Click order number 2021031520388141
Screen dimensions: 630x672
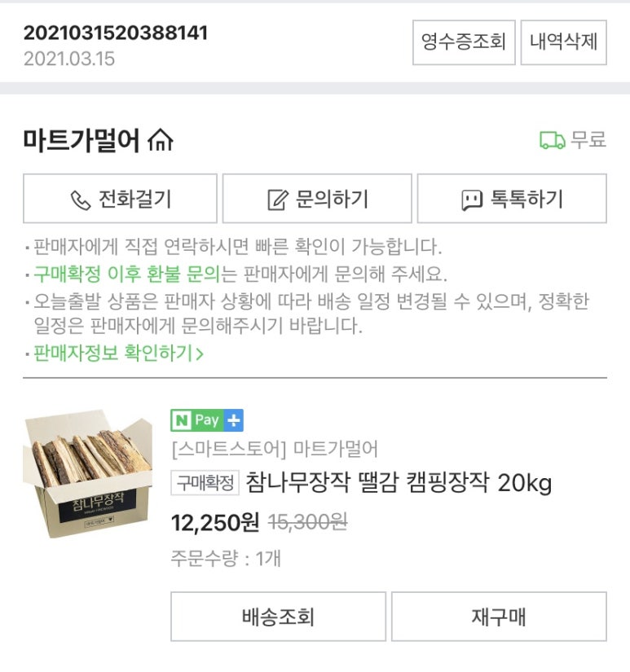tap(116, 33)
